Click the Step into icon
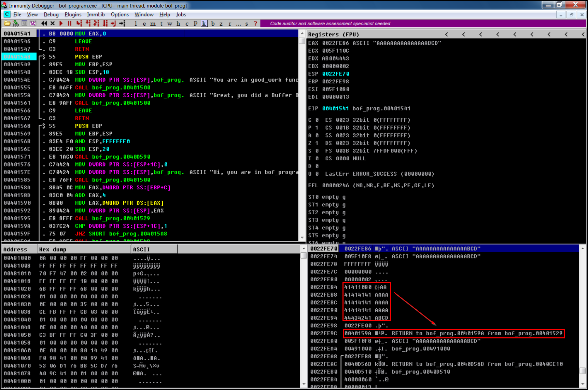Screen dimensions: 588x390 pyautogui.click(x=79, y=23)
